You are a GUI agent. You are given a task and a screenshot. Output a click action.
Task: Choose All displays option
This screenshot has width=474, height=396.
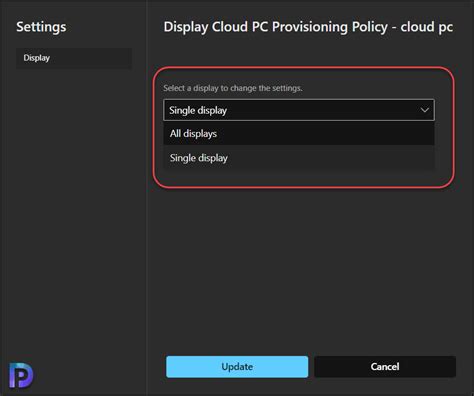(299, 134)
